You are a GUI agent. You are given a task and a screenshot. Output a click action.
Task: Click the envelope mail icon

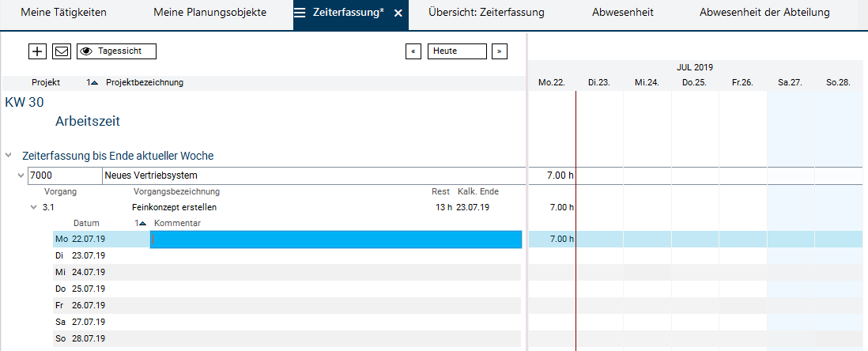tap(62, 51)
